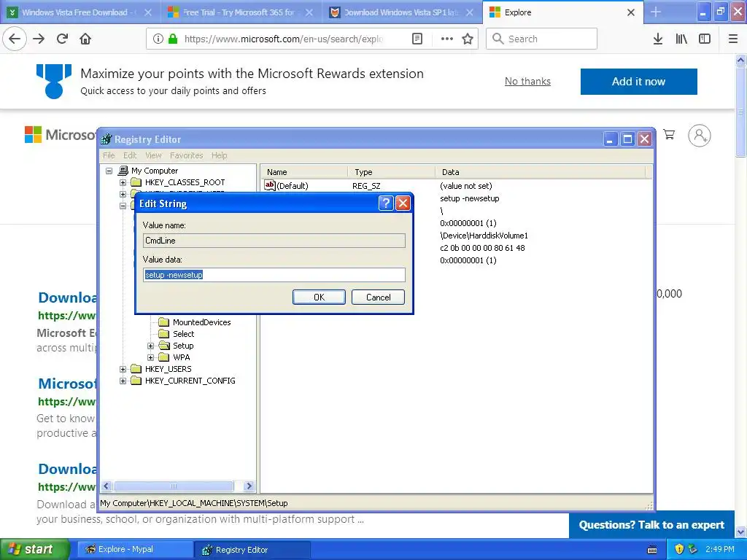The image size is (747, 560).
Task: Dismiss rewards banner with No thanks
Action: point(527,82)
